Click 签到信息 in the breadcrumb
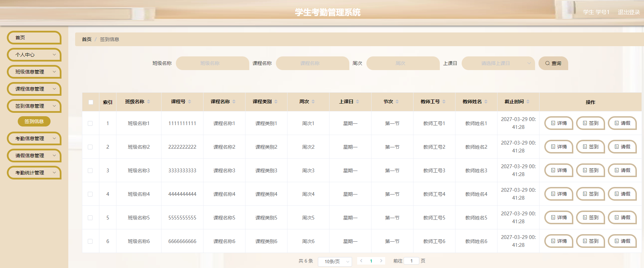 tap(109, 39)
